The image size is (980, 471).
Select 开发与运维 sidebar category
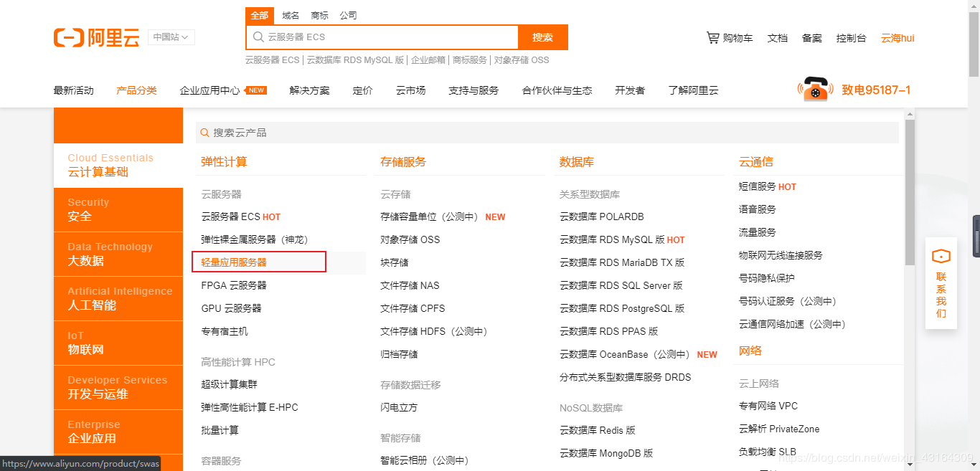pos(118,388)
